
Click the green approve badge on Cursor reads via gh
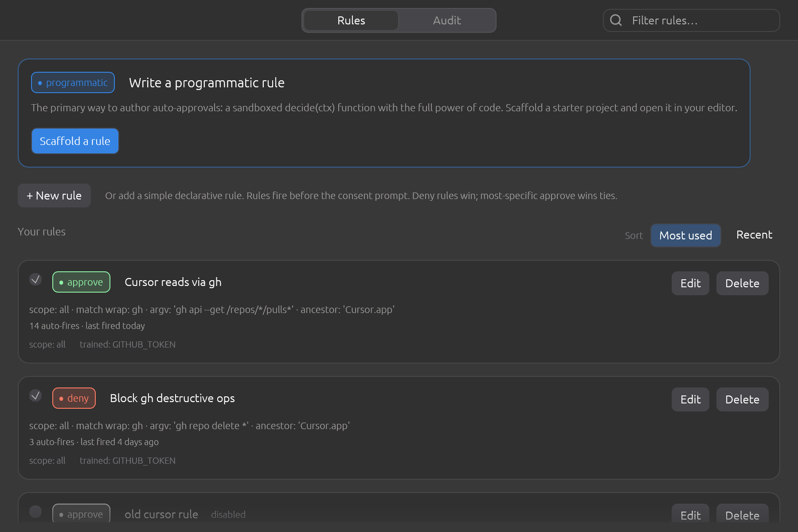coord(81,282)
